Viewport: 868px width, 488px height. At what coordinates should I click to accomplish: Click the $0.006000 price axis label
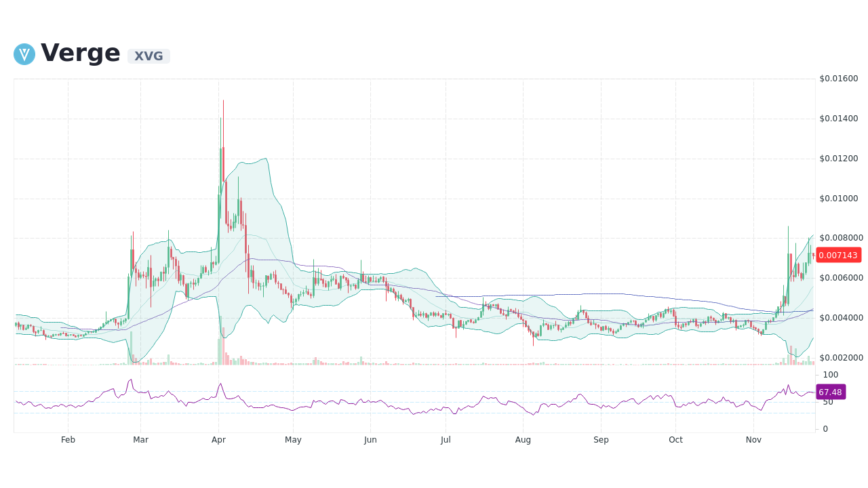pos(842,278)
